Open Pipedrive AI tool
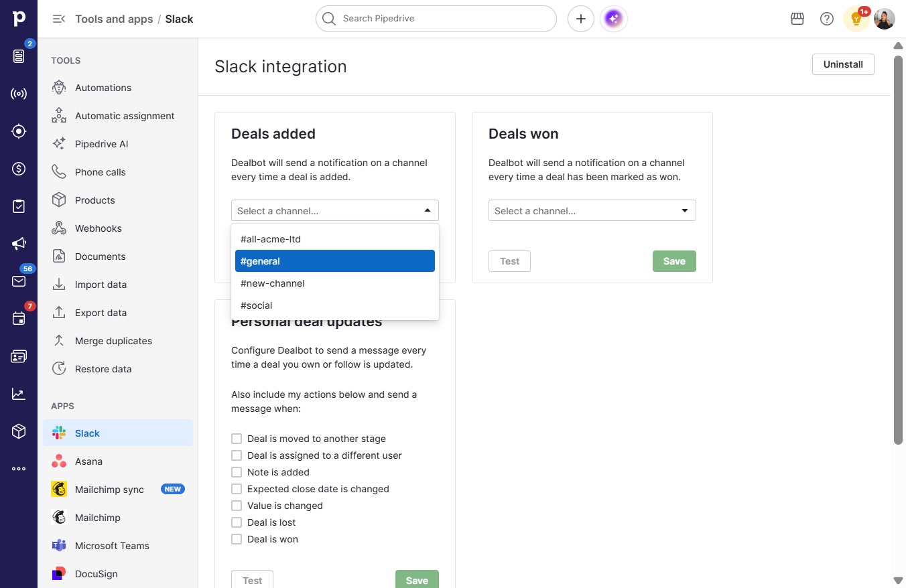 click(118, 144)
